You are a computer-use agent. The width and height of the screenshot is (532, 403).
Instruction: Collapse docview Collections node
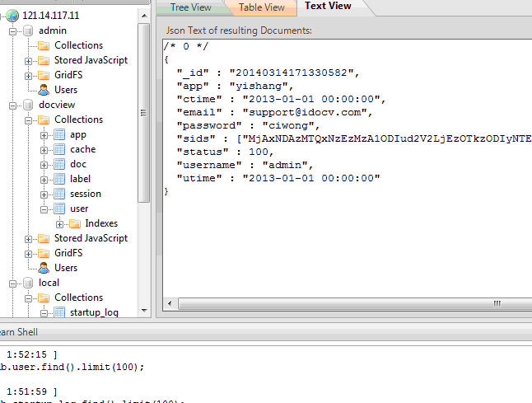click(29, 120)
